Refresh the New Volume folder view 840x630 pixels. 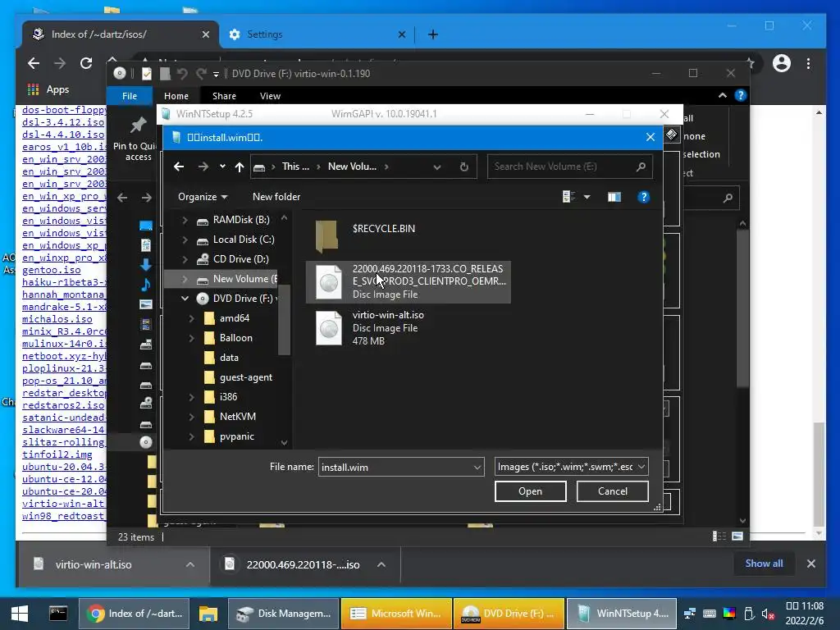[x=464, y=167]
